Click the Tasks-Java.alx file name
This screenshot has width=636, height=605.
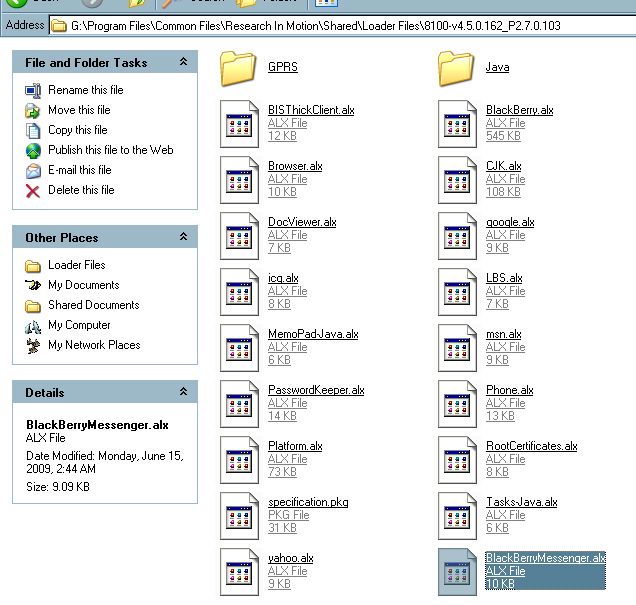pyautogui.click(x=522, y=502)
